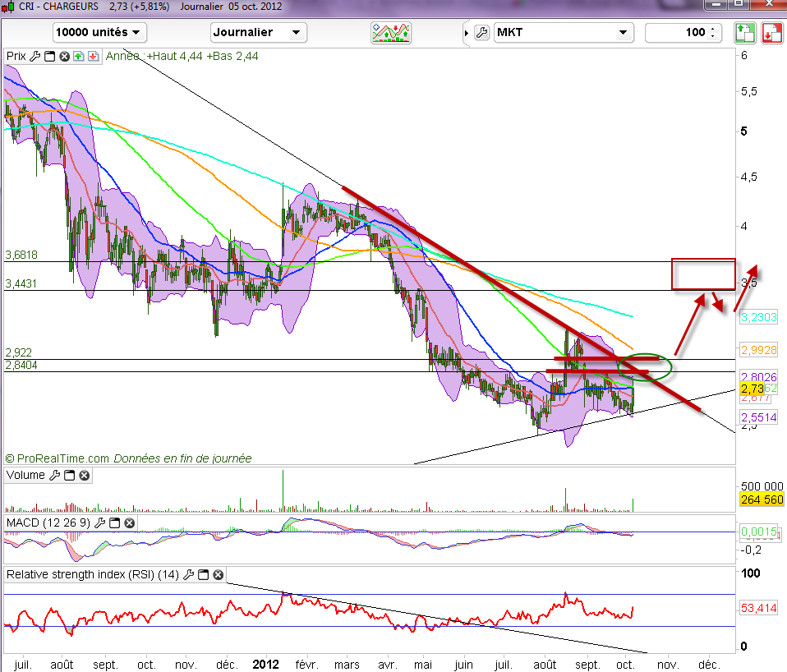Click the yellow 2,73 current price label
The image size is (787, 672).
[752, 388]
